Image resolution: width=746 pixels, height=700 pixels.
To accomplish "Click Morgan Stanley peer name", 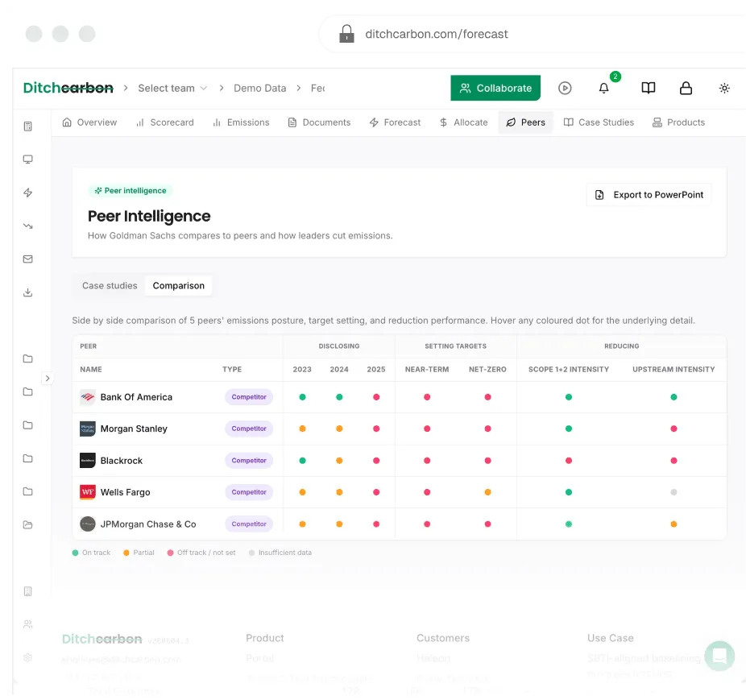I will [x=134, y=429].
